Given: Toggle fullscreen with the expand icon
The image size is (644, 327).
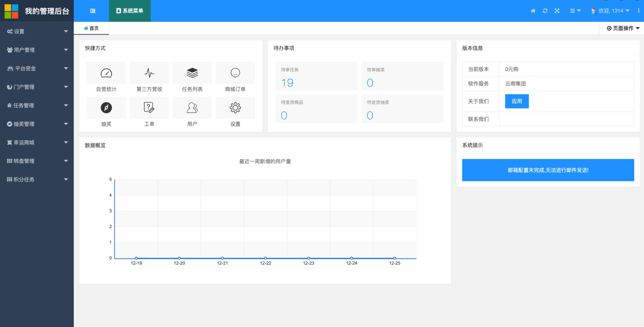Looking at the screenshot, I should click(557, 11).
